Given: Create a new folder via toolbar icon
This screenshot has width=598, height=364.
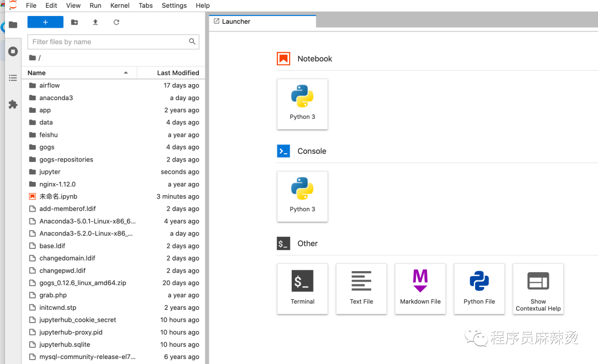Looking at the screenshot, I should 74,22.
